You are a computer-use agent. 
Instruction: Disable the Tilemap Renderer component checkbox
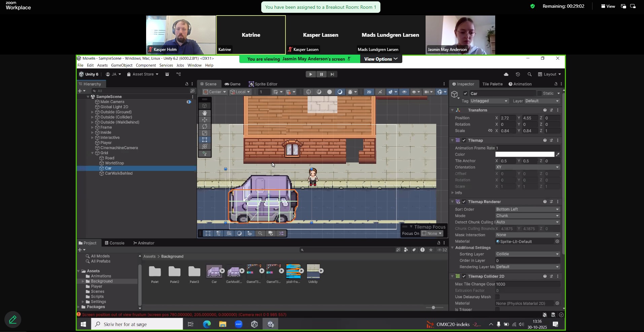tap(464, 202)
